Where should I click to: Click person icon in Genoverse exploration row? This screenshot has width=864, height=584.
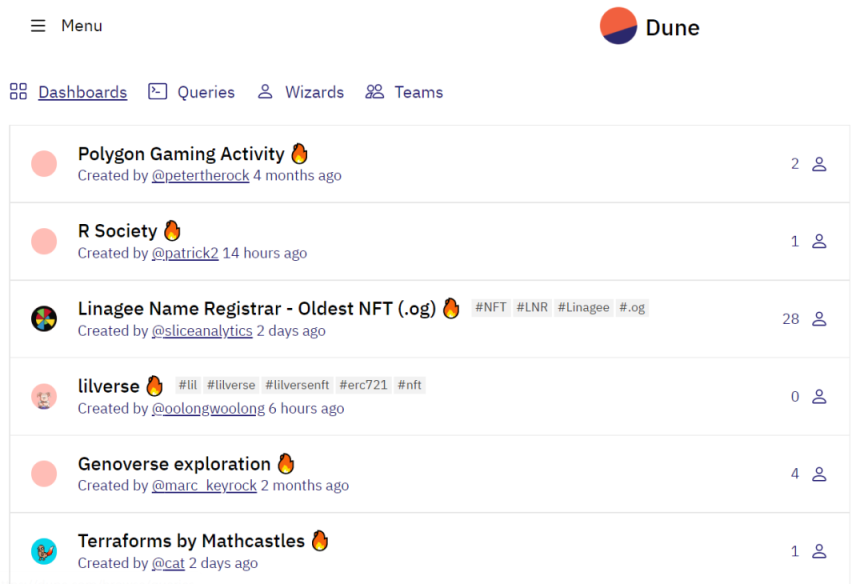[819, 474]
